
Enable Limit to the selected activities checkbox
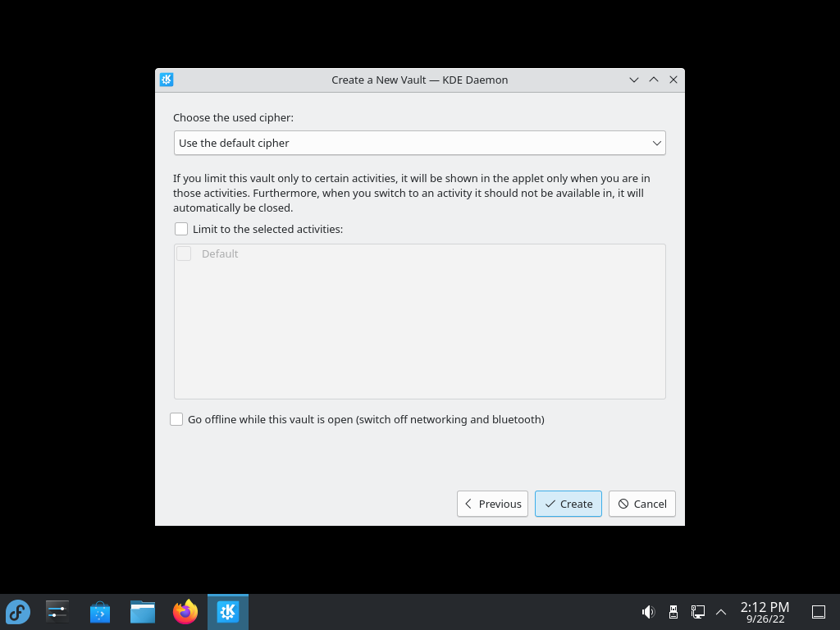coord(181,230)
